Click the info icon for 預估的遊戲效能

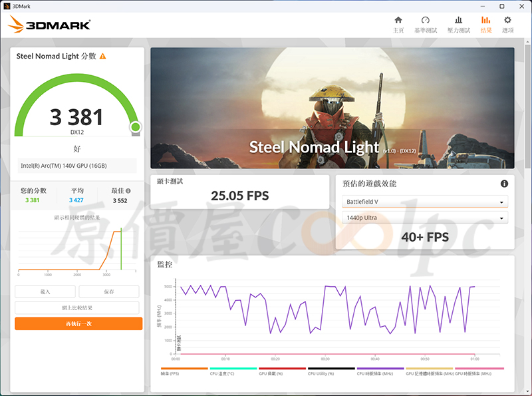pyautogui.click(x=504, y=184)
